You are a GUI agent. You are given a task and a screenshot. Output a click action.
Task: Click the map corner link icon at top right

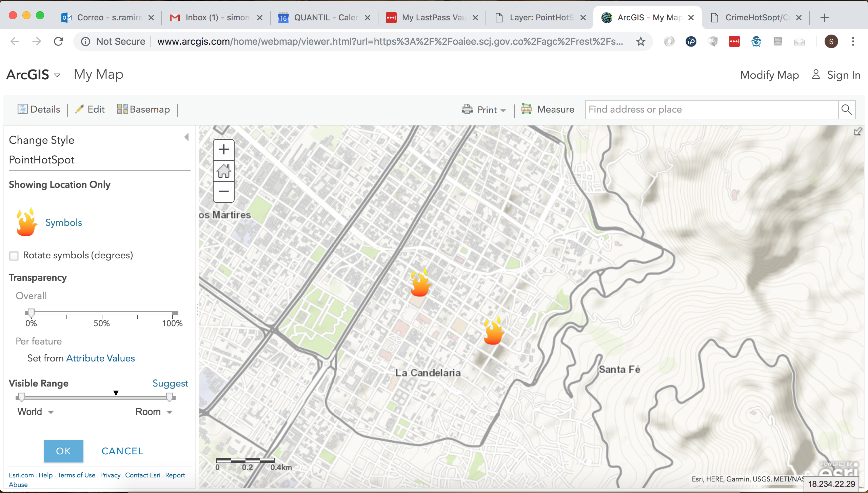(x=858, y=131)
